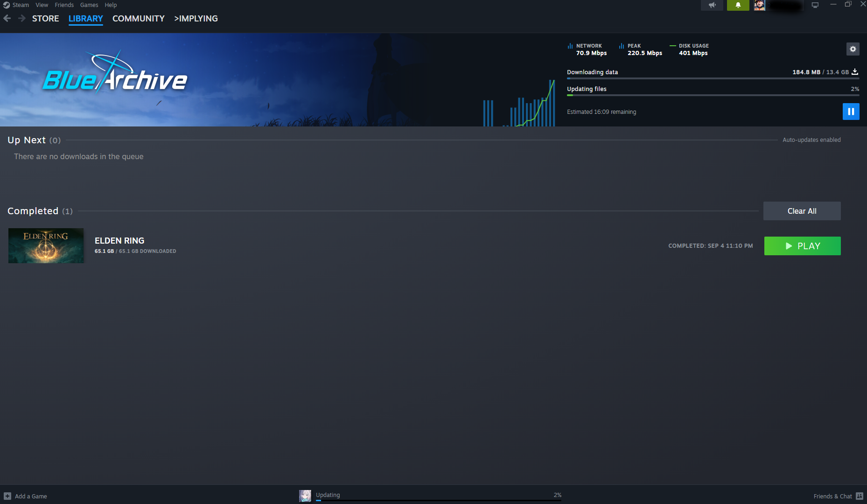
Task: Open the Help menu
Action: point(111,5)
